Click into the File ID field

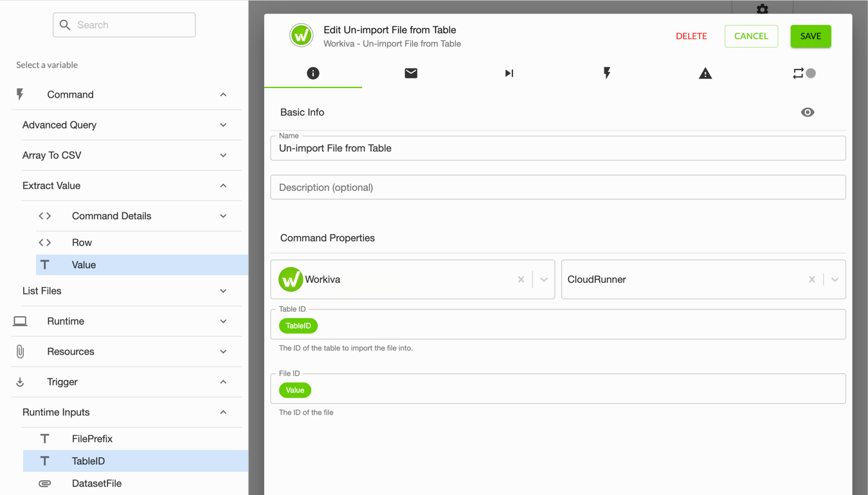click(558, 389)
